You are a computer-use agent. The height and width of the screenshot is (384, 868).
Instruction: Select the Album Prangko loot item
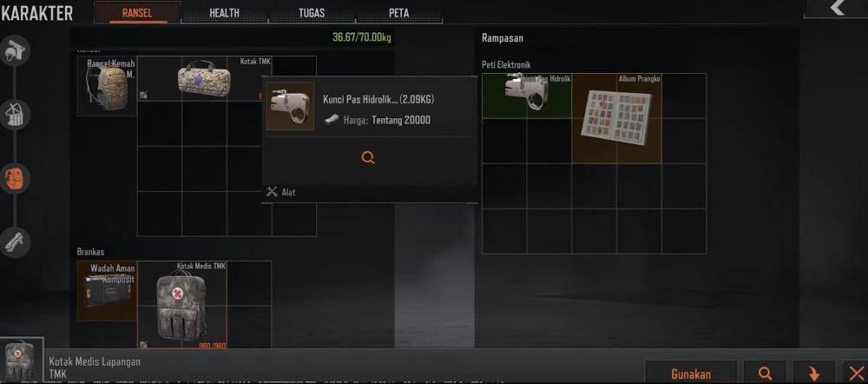click(x=616, y=118)
